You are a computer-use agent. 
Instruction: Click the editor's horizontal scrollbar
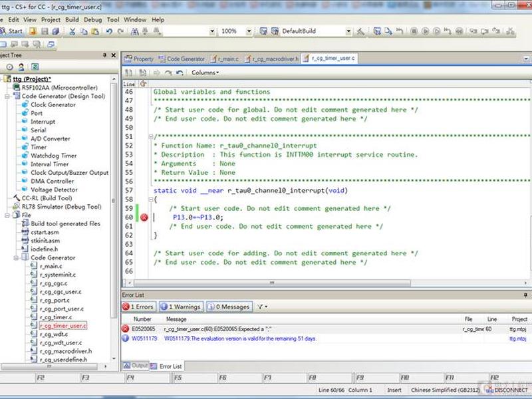click(272, 283)
